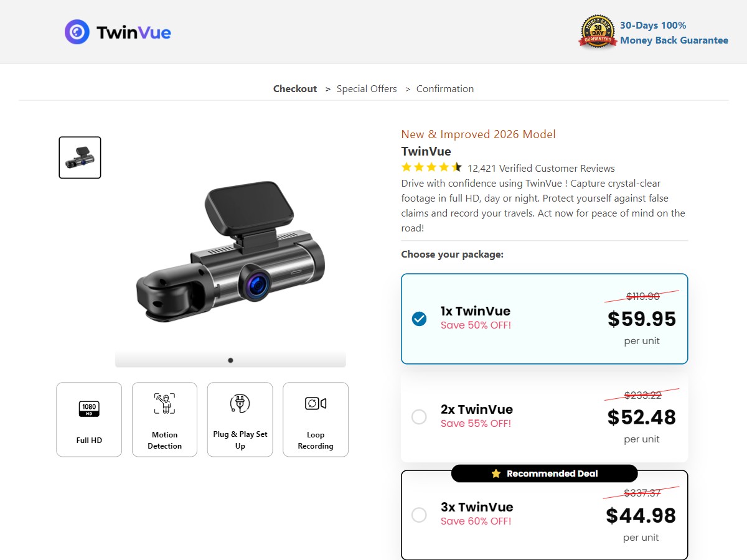This screenshot has height=560, width=747.
Task: Choose the 3x TwinVue package radio
Action: point(419,515)
